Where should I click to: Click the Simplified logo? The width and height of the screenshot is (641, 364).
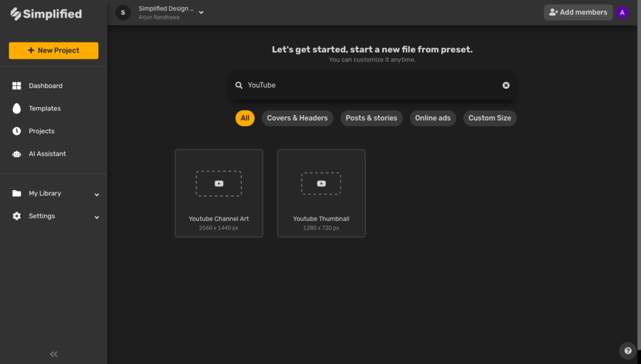(46, 14)
